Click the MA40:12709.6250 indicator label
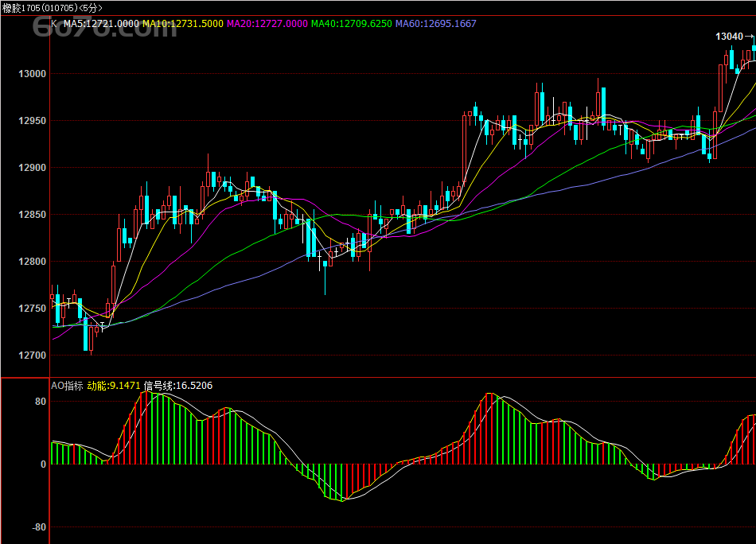This screenshot has width=756, height=544. [352, 24]
